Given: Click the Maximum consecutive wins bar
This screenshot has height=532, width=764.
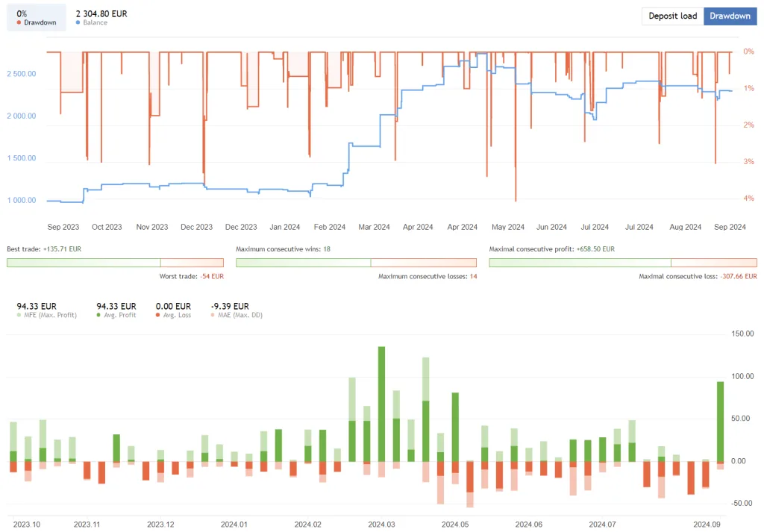Looking at the screenshot, I should 302,262.
